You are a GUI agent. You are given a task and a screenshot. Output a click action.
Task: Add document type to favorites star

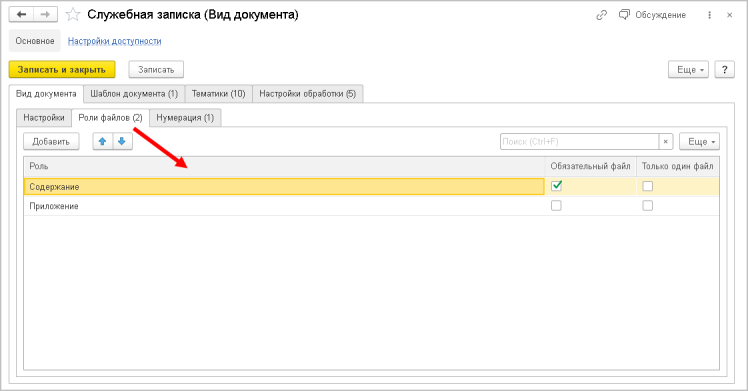point(73,15)
